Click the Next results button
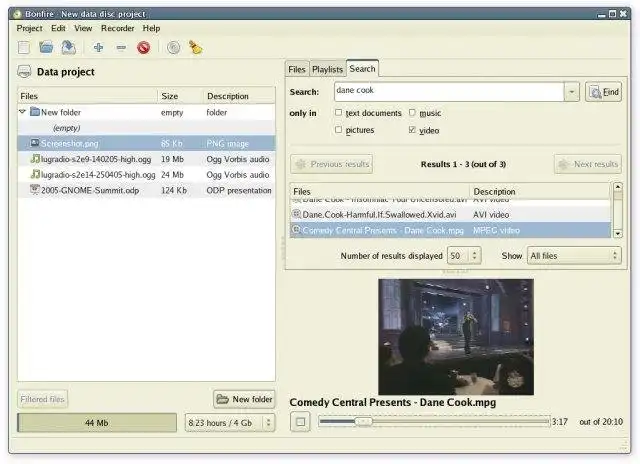This screenshot has height=464, width=640. click(x=588, y=164)
